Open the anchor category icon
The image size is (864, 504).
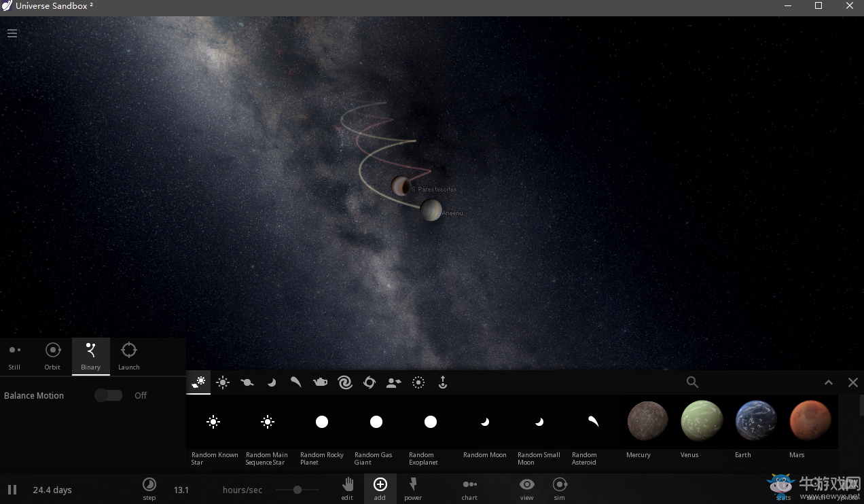pos(443,382)
